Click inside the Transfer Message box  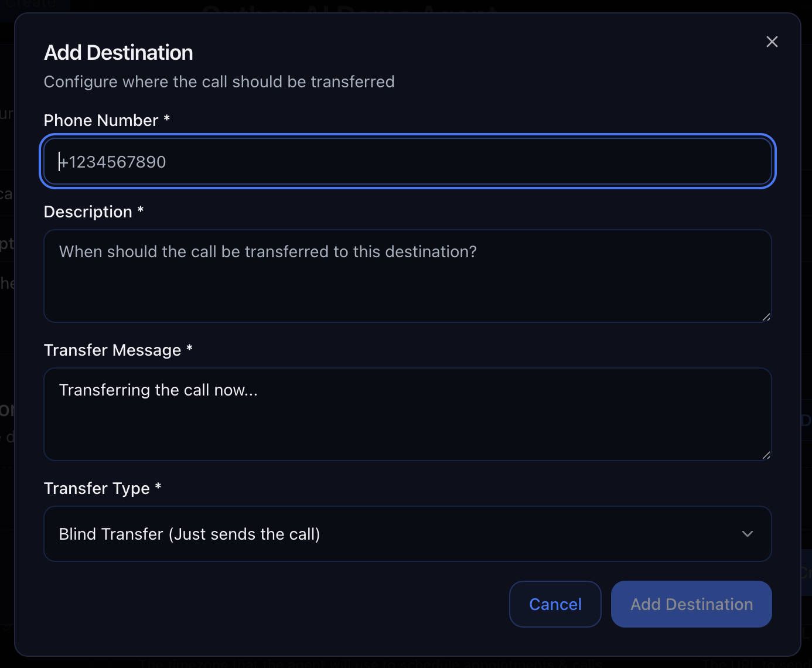click(407, 414)
